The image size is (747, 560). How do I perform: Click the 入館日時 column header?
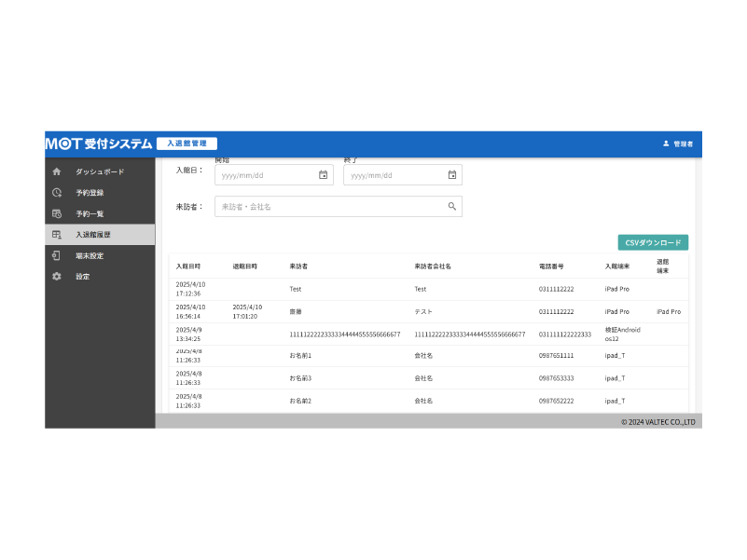pyautogui.click(x=188, y=266)
